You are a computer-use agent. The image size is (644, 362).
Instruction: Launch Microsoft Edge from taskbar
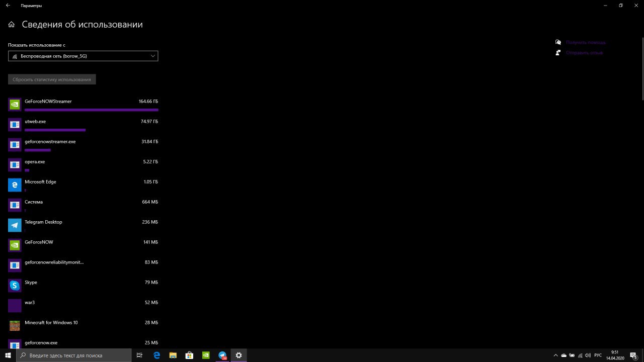(156, 355)
